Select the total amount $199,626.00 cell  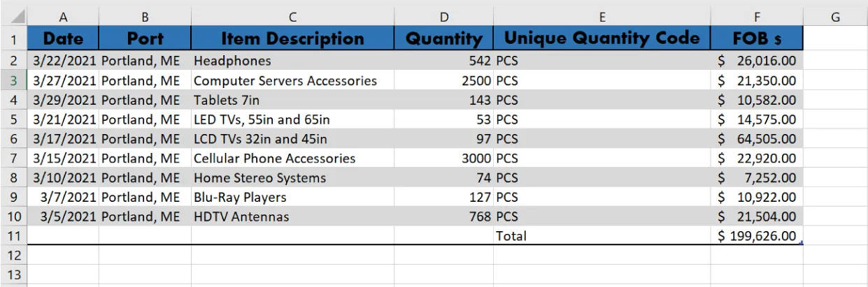(x=757, y=236)
